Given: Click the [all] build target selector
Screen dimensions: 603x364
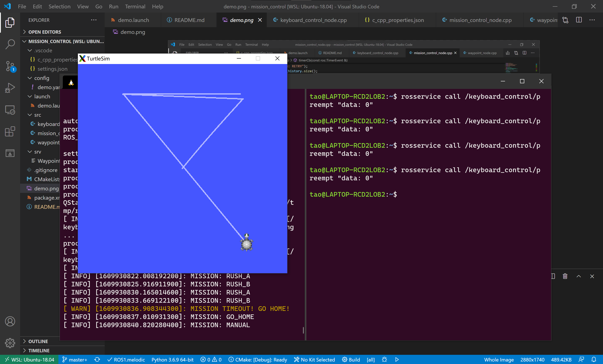Looking at the screenshot, I should [x=371, y=360].
